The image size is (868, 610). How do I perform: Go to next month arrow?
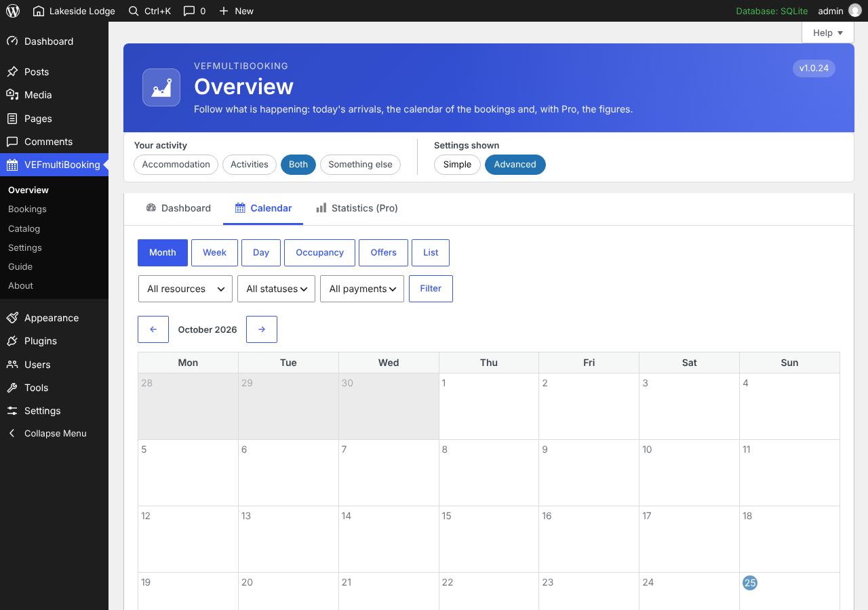pos(262,329)
